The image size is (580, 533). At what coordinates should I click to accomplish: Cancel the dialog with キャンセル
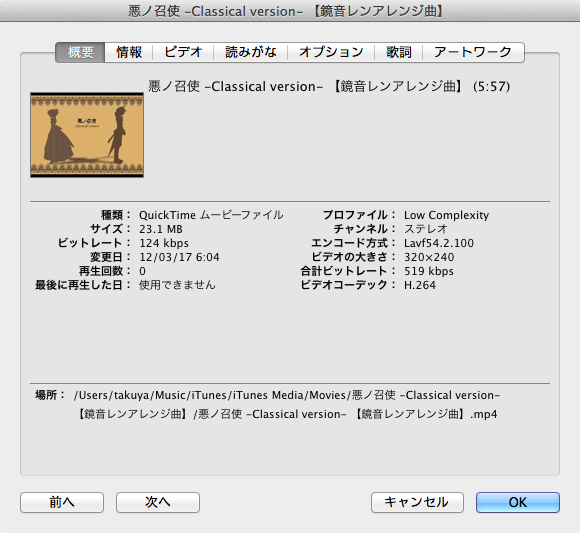[417, 502]
